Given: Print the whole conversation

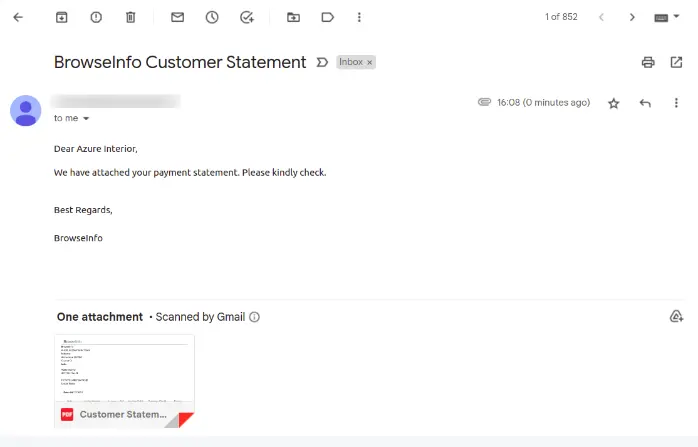Looking at the screenshot, I should [x=648, y=62].
